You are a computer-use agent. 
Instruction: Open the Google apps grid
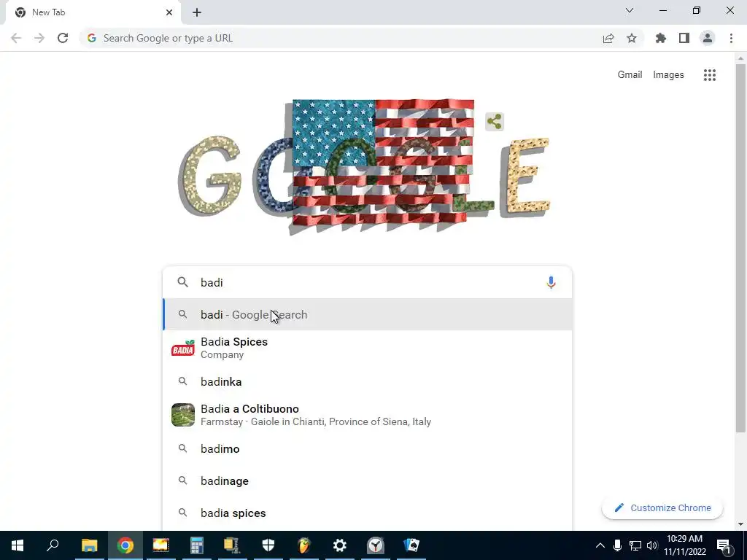click(x=709, y=75)
